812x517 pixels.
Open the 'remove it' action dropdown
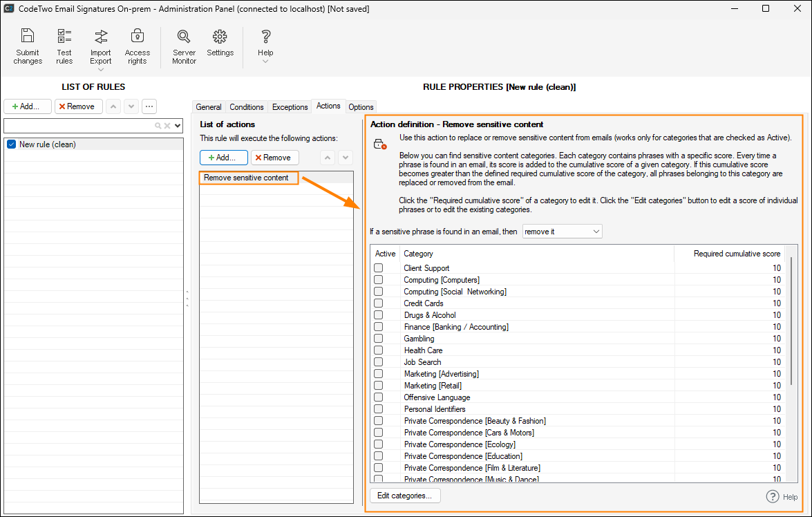(562, 232)
